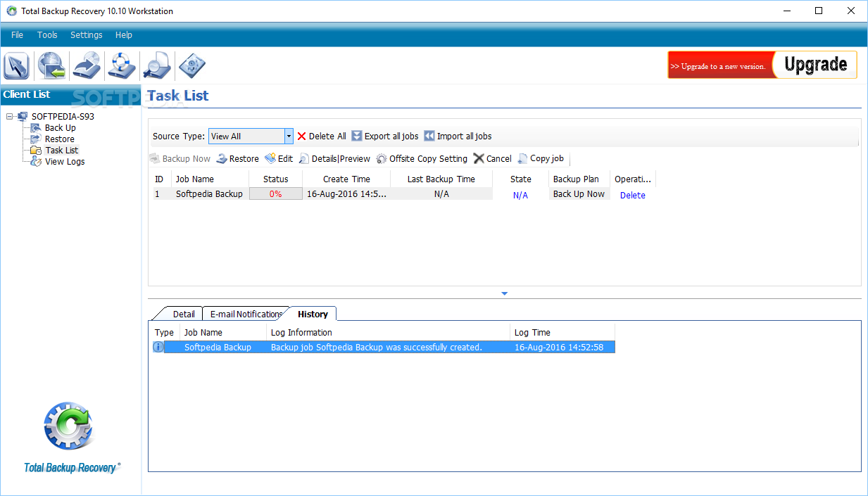Click the info icon in History log row
868x496 pixels.
click(158, 347)
